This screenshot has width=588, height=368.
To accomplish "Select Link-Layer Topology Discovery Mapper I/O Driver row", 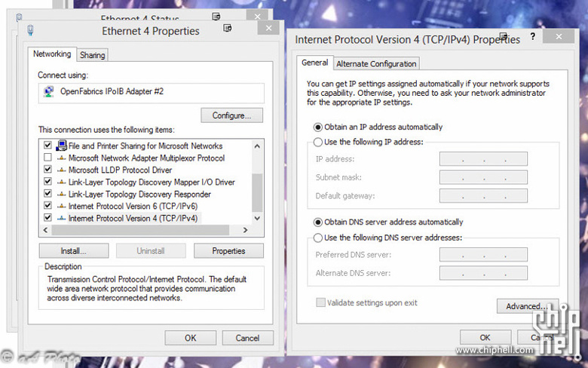I will tap(152, 182).
